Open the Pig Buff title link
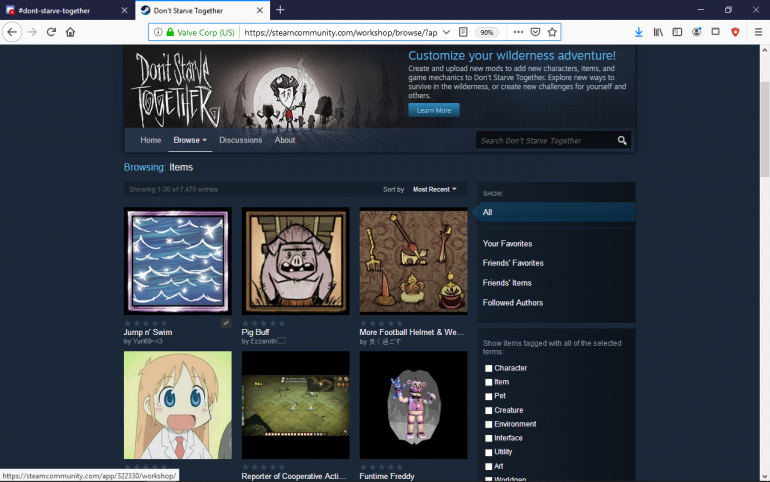The width and height of the screenshot is (770, 482). click(255, 332)
